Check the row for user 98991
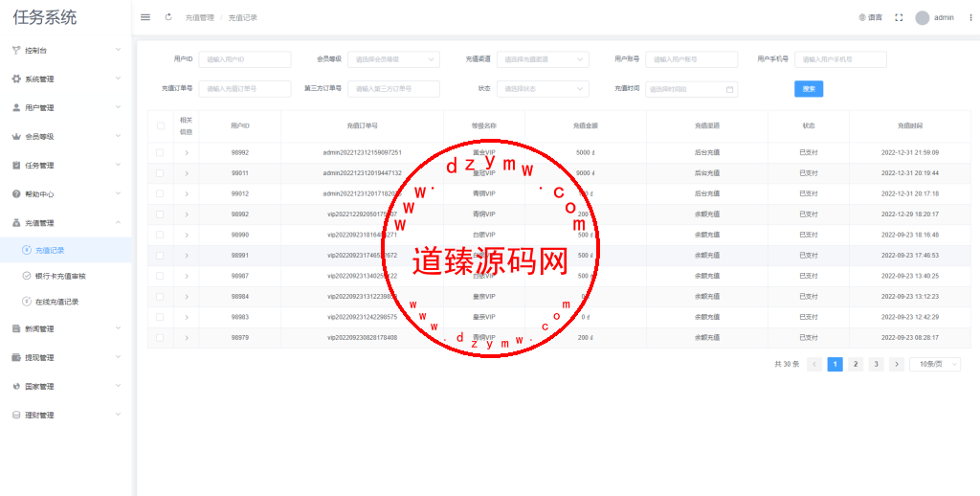The height and width of the screenshot is (496, 980). coord(160,256)
